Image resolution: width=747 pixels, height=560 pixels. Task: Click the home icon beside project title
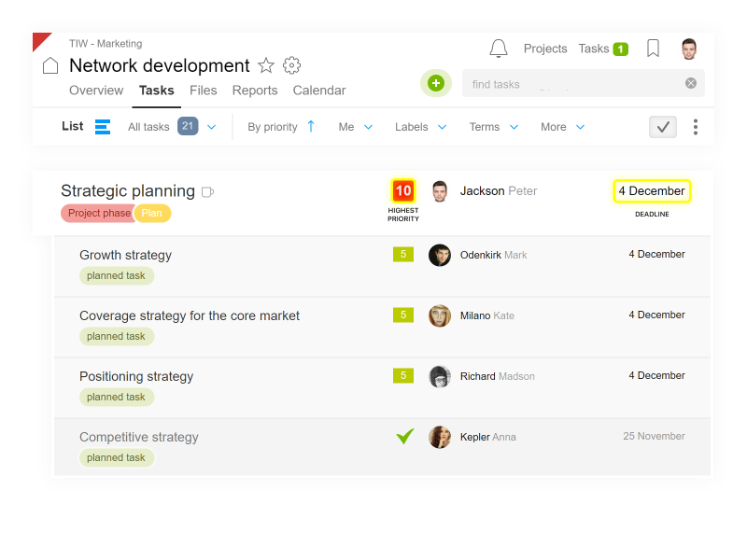click(50, 65)
